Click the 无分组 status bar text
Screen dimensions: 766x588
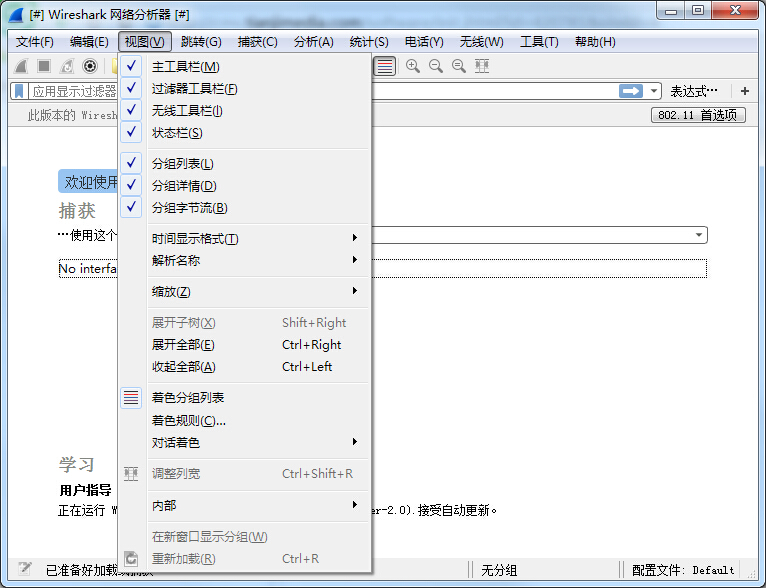(x=499, y=570)
